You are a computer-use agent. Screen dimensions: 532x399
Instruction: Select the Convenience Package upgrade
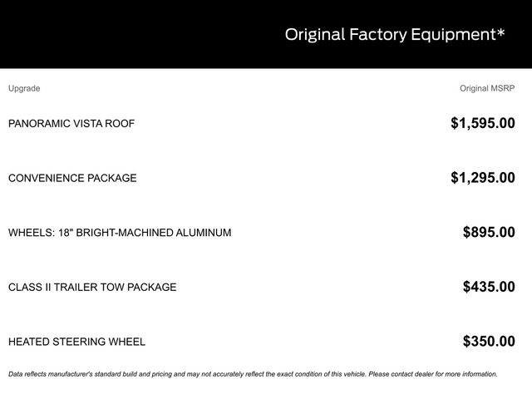[72, 178]
